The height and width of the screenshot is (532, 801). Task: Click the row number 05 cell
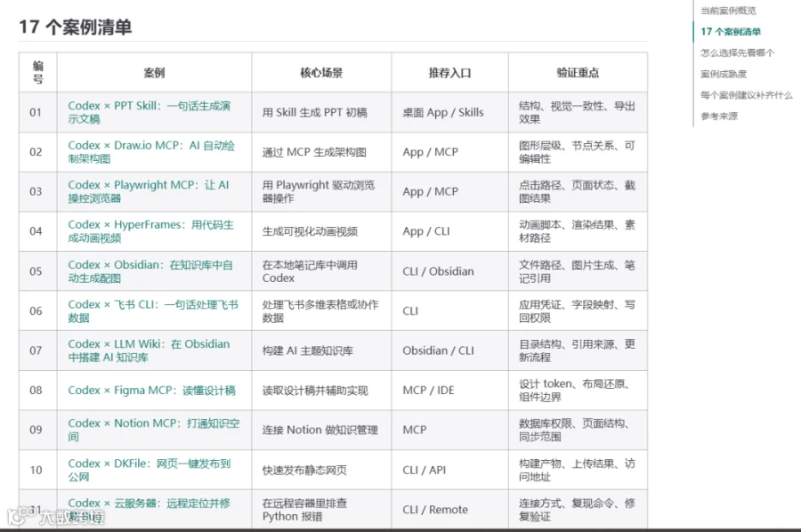37,271
